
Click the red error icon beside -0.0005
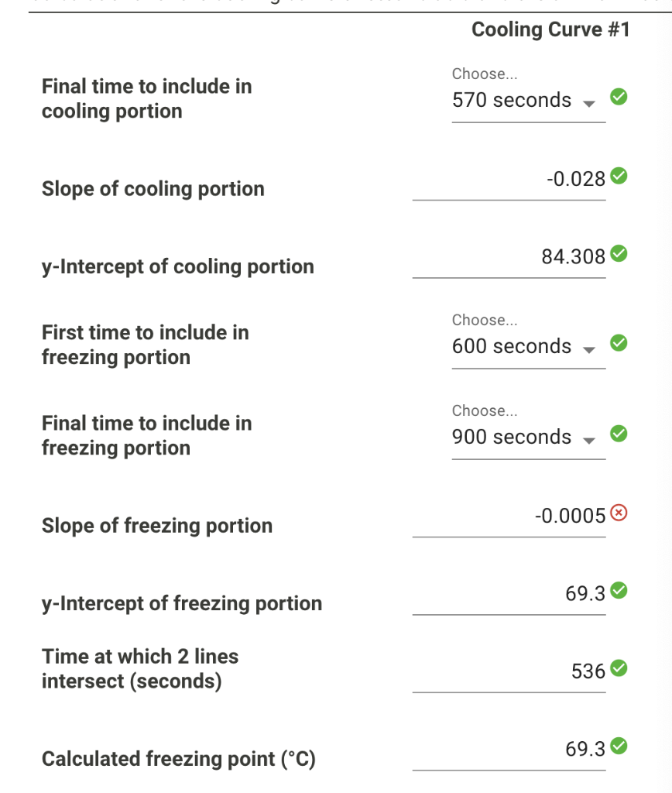click(619, 512)
